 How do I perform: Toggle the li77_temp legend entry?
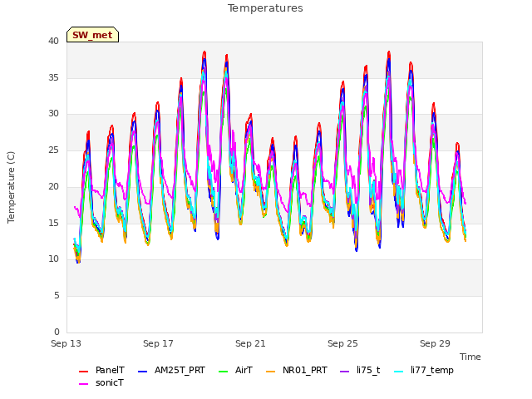424,370
